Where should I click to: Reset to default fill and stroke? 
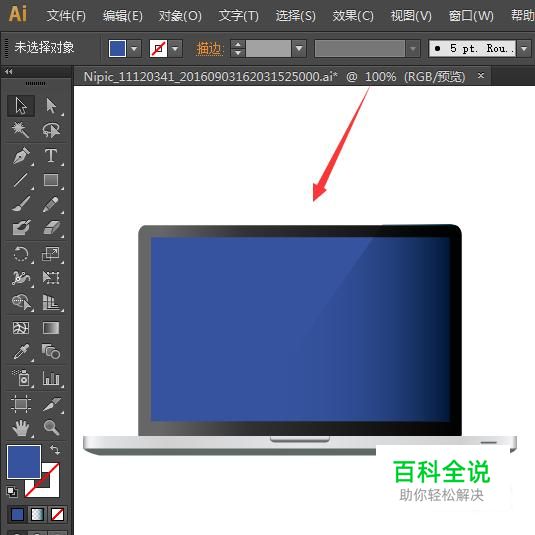coord(12,492)
